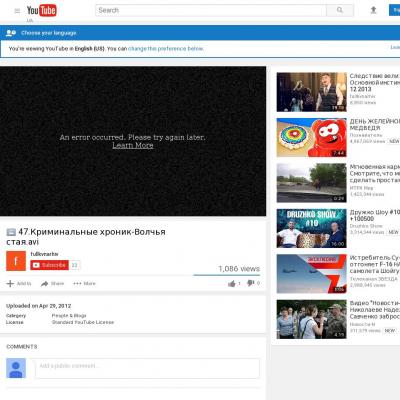Image resolution: width=400 pixels, height=400 pixels.
Task: Open the first suggested video thumbnail
Action: tap(311, 92)
